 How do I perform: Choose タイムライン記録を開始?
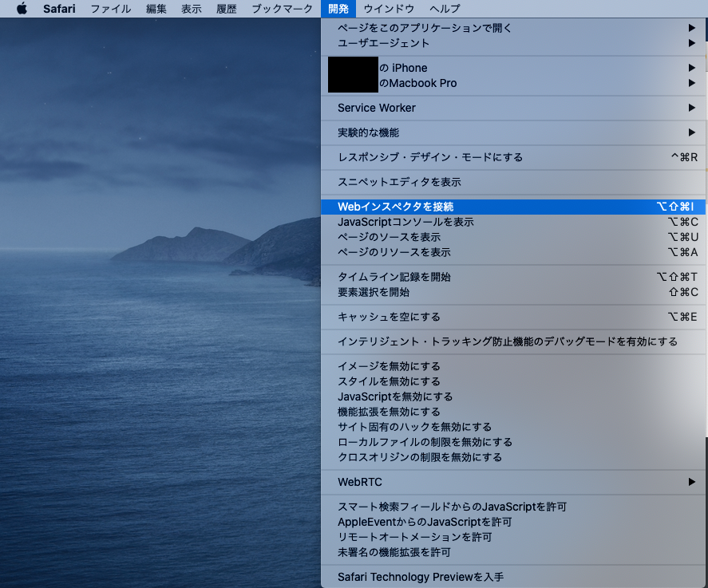(x=513, y=277)
